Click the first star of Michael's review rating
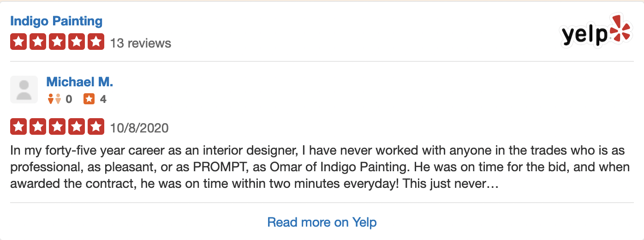The width and height of the screenshot is (644, 240). click(18, 126)
